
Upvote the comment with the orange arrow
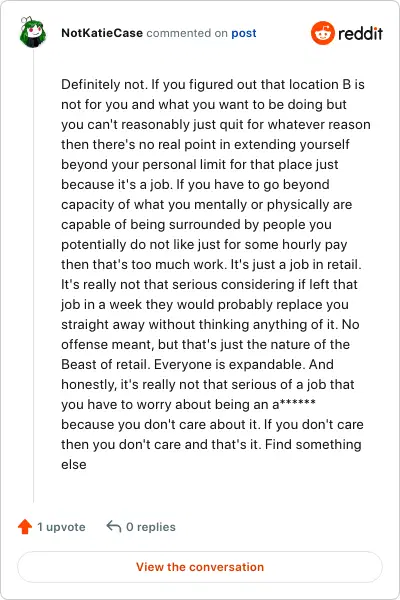[x=25, y=527]
